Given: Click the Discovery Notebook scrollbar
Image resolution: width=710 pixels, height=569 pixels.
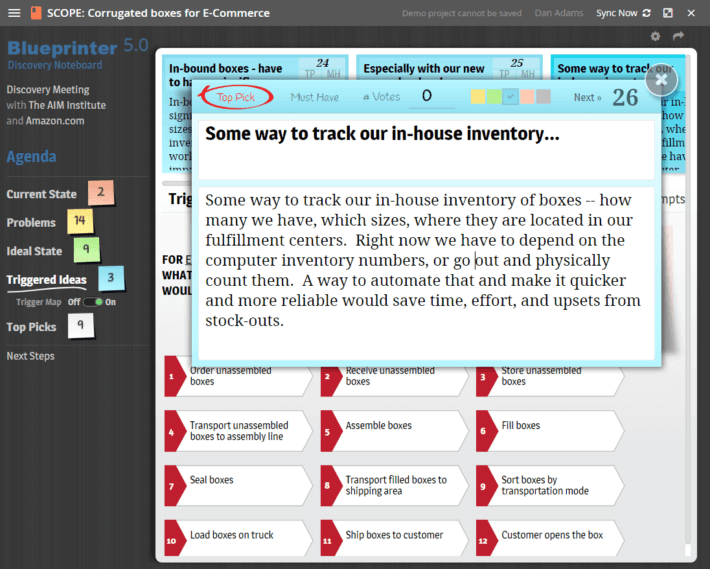Looking at the screenshot, I should tap(688, 299).
